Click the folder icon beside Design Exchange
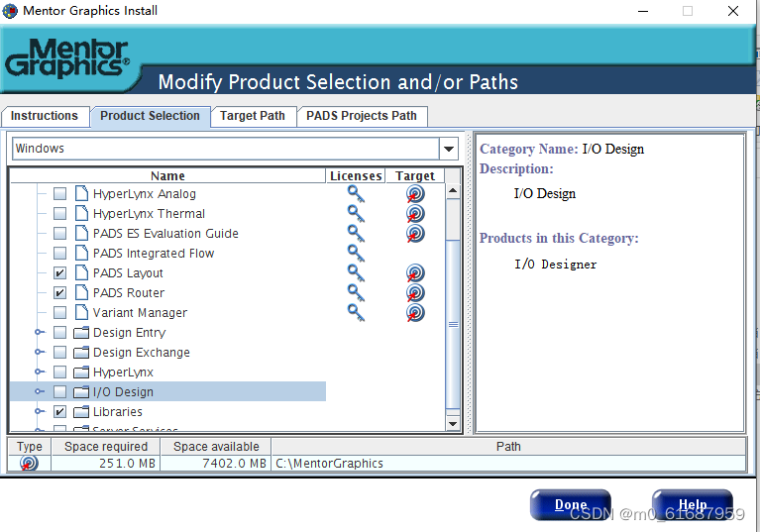The width and height of the screenshot is (760, 532). point(81,353)
